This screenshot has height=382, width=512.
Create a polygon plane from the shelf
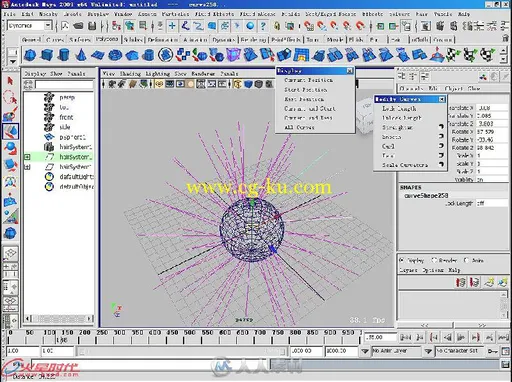(97, 55)
